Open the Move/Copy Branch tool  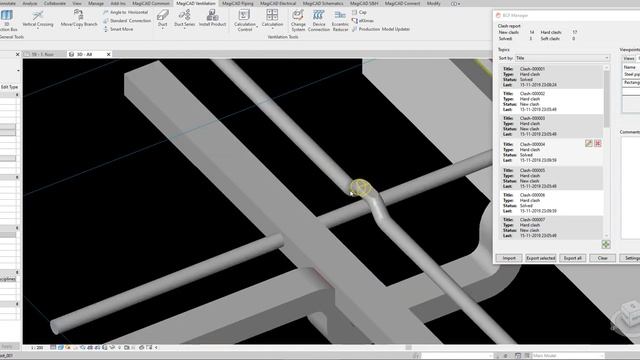[79, 19]
